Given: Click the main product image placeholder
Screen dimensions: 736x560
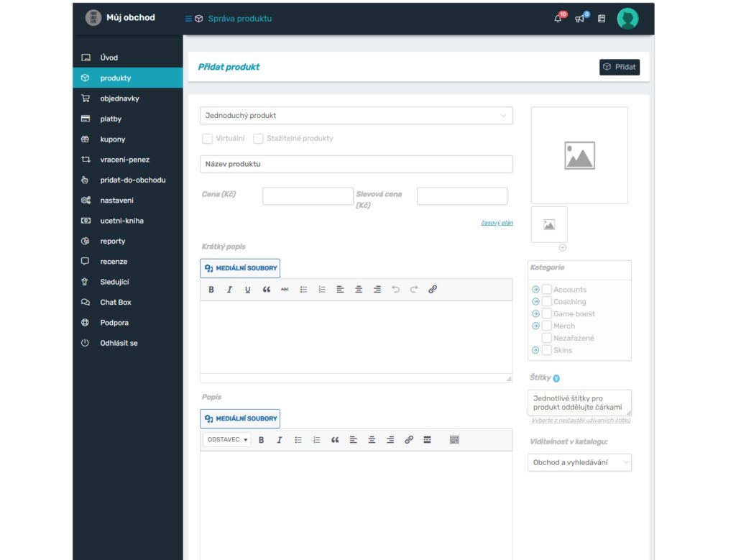Looking at the screenshot, I should pyautogui.click(x=580, y=155).
